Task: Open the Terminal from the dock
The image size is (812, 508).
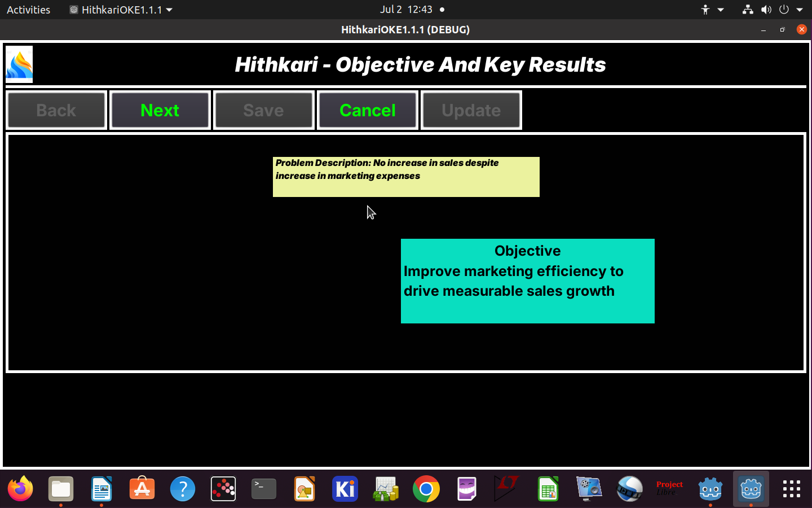Action: pos(264,489)
